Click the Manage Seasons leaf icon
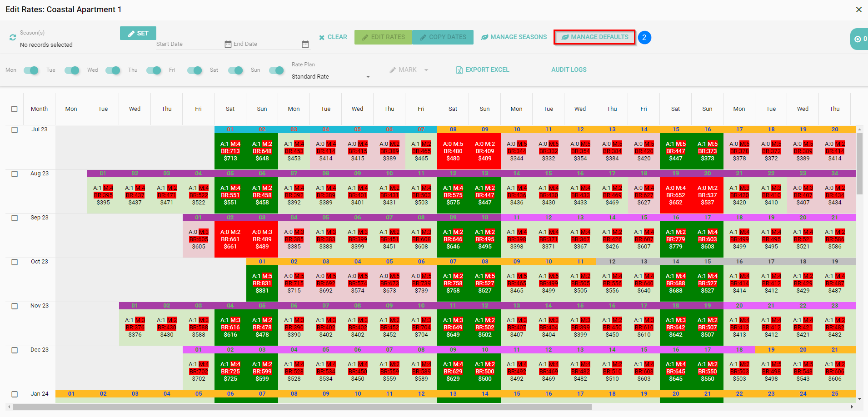This screenshot has height=417, width=868. pos(484,37)
